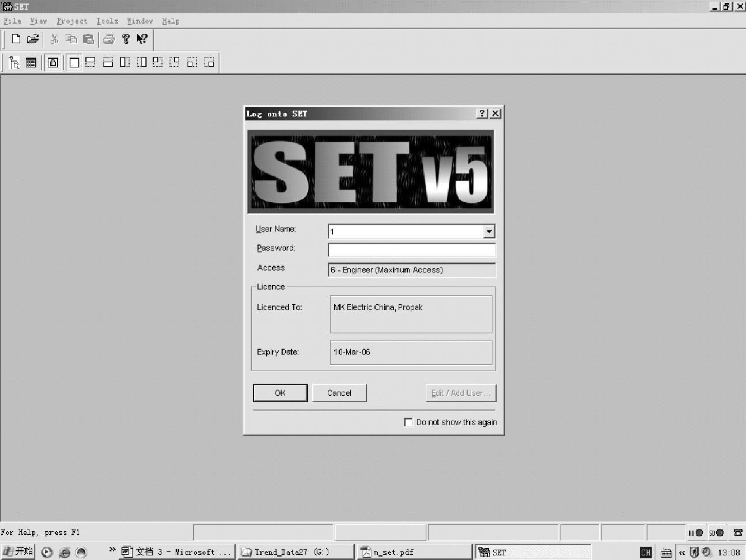The image size is (746, 560).
Task: Click the '10-Mar-06' expiry date text
Action: pos(352,352)
